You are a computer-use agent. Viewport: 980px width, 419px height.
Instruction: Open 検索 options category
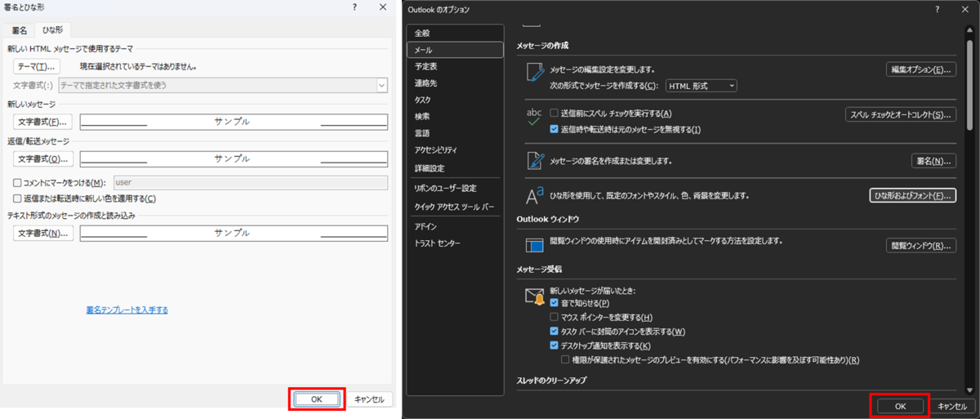coord(455,117)
